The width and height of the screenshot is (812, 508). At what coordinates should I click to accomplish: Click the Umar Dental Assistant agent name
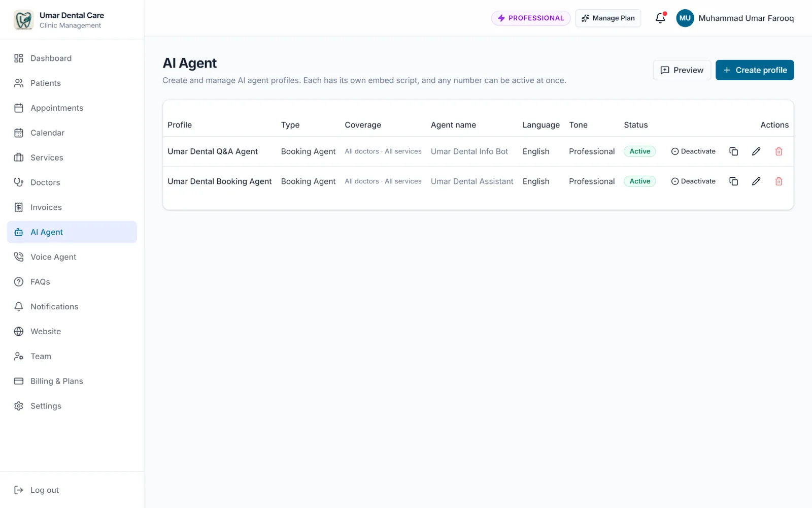click(x=472, y=181)
